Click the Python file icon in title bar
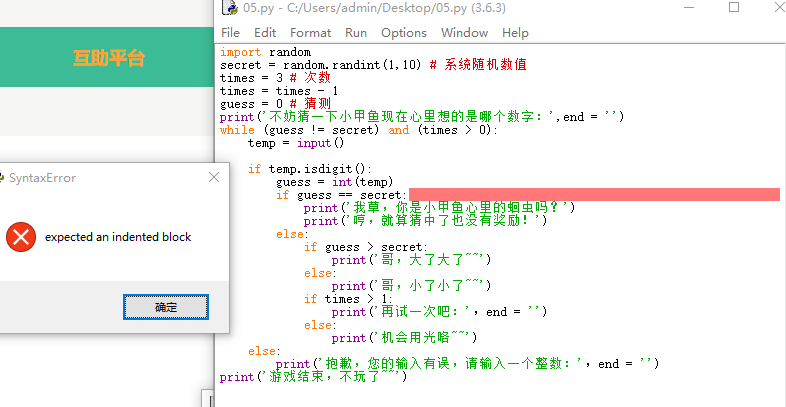The image size is (786, 407). pyautogui.click(x=228, y=8)
